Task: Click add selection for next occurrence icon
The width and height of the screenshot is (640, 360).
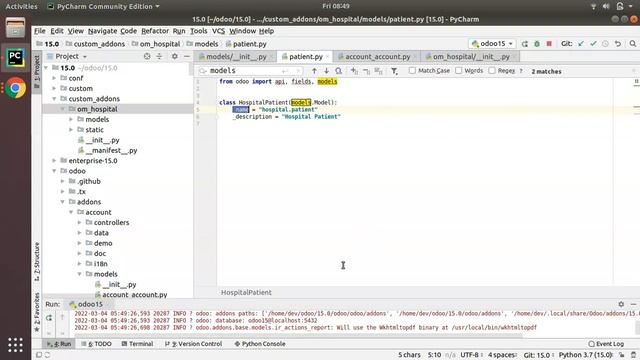Action: 354,71
